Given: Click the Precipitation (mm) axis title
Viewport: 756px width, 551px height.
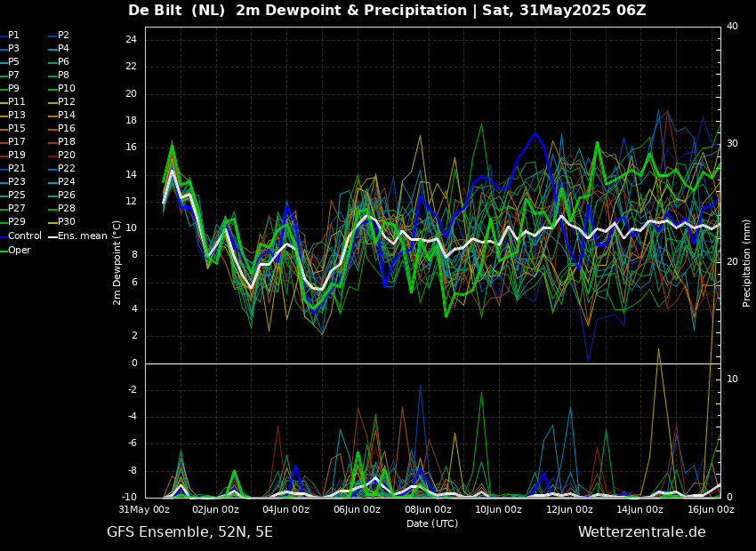Looking at the screenshot, I should click(747, 263).
